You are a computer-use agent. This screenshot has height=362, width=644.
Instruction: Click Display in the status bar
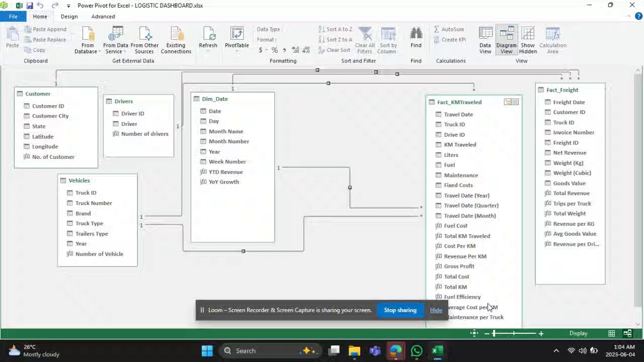(578, 333)
